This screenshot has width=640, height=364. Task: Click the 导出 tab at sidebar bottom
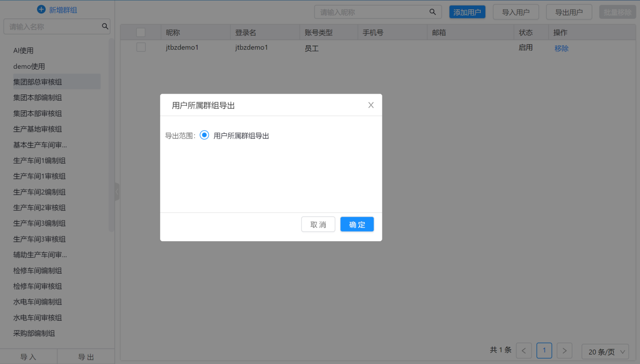click(86, 357)
